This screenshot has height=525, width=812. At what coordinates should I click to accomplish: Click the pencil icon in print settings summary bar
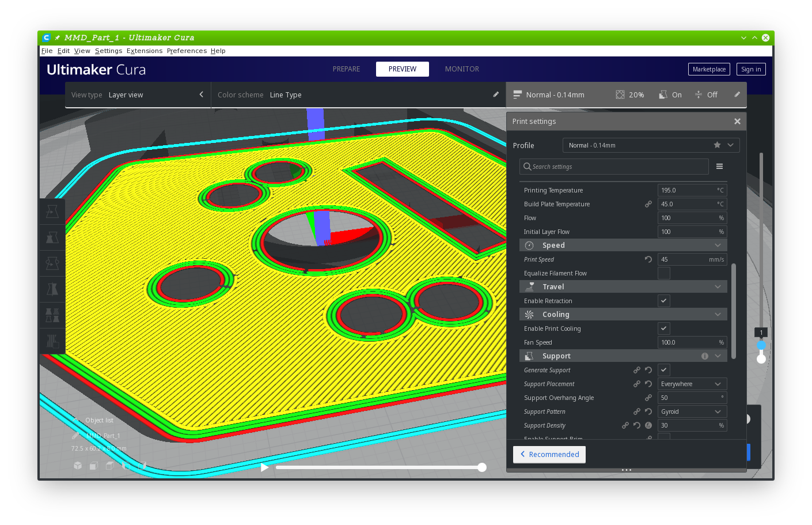[737, 95]
